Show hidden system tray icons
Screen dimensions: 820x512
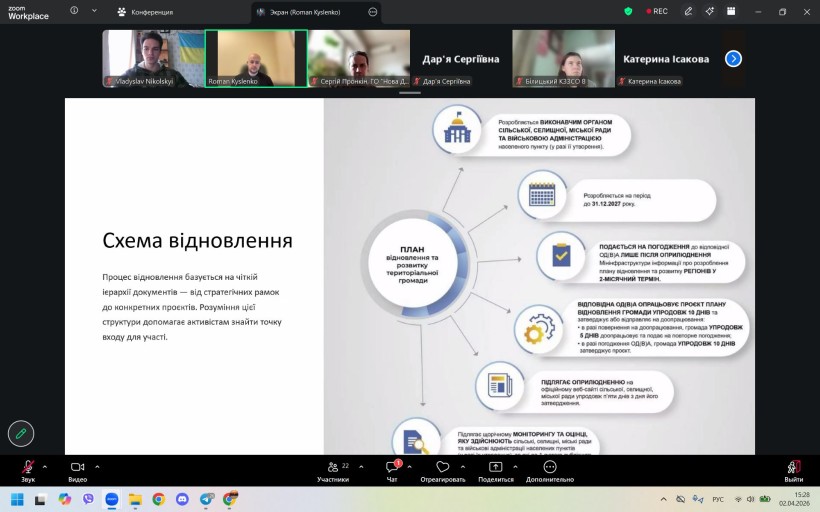click(663, 499)
